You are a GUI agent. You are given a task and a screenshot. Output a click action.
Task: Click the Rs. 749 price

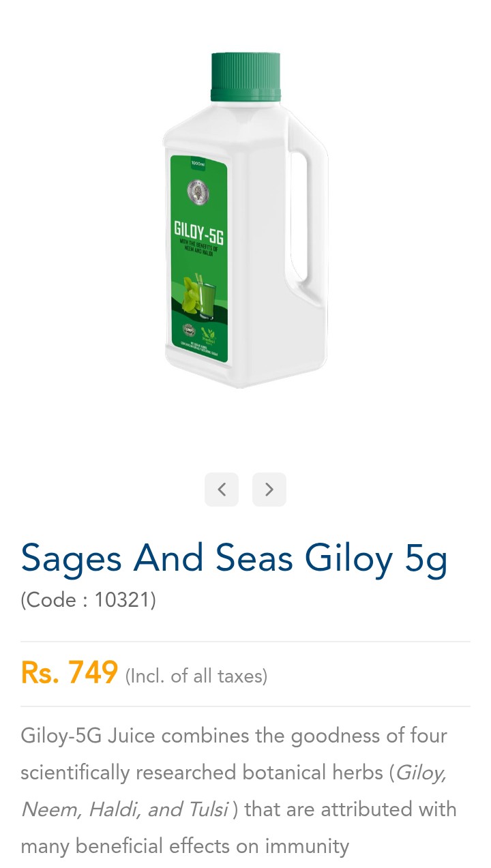pos(70,673)
